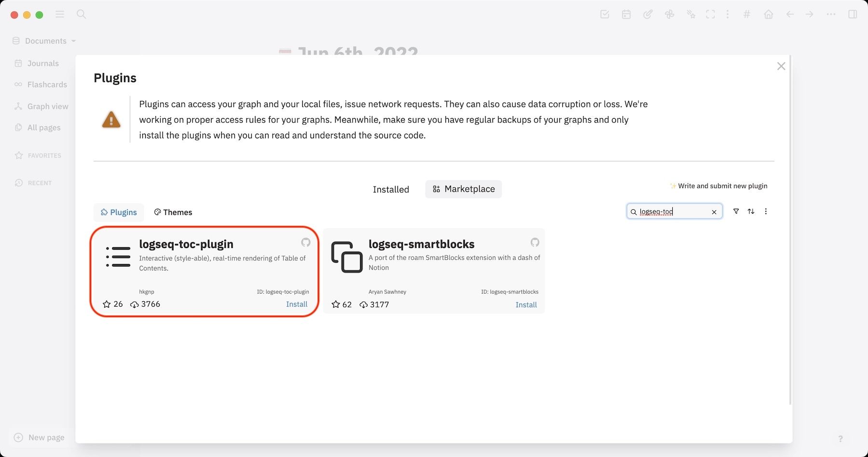868x457 pixels.
Task: Open the logseq-smartblocks title
Action: click(x=421, y=244)
